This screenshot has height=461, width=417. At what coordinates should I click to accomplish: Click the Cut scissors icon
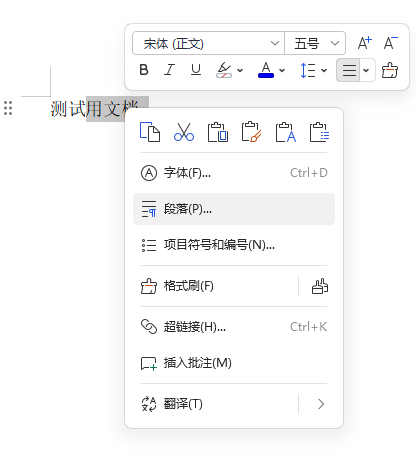[184, 132]
